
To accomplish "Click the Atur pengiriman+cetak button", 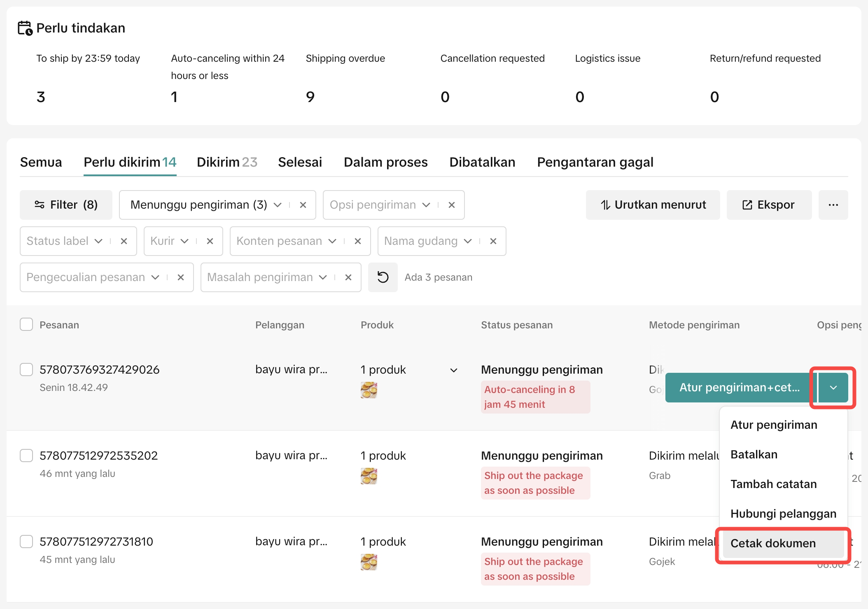I will [739, 388].
